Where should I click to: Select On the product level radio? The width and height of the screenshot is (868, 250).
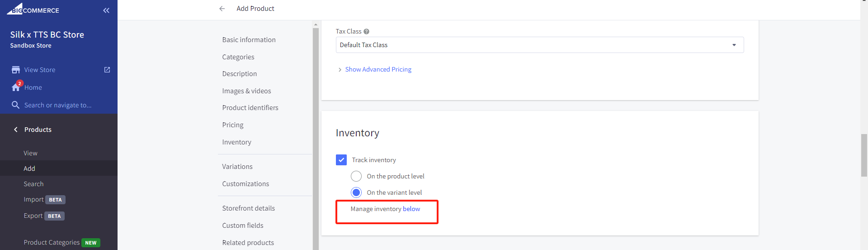point(356,176)
